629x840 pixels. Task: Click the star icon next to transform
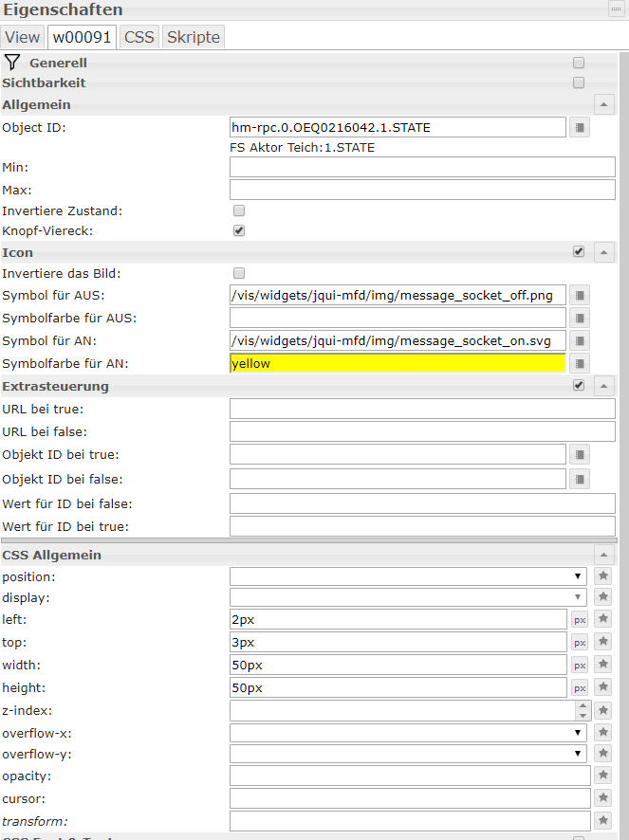[603, 821]
